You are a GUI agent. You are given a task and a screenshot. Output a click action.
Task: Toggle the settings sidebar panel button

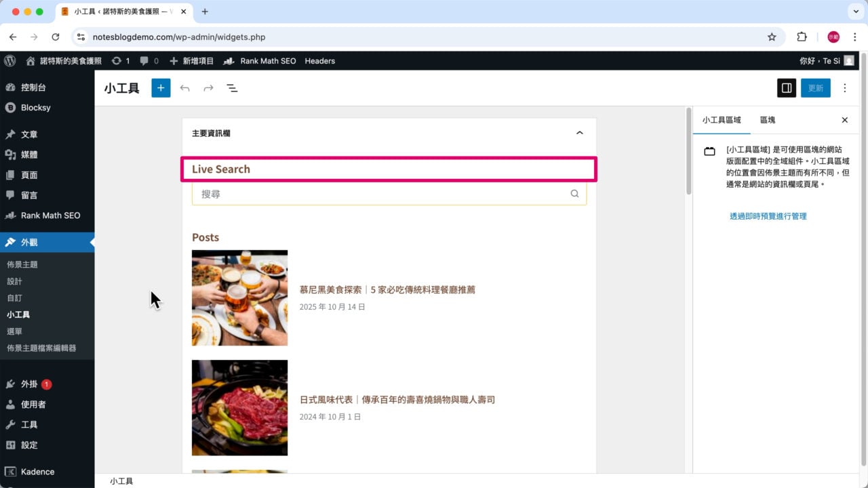(786, 88)
